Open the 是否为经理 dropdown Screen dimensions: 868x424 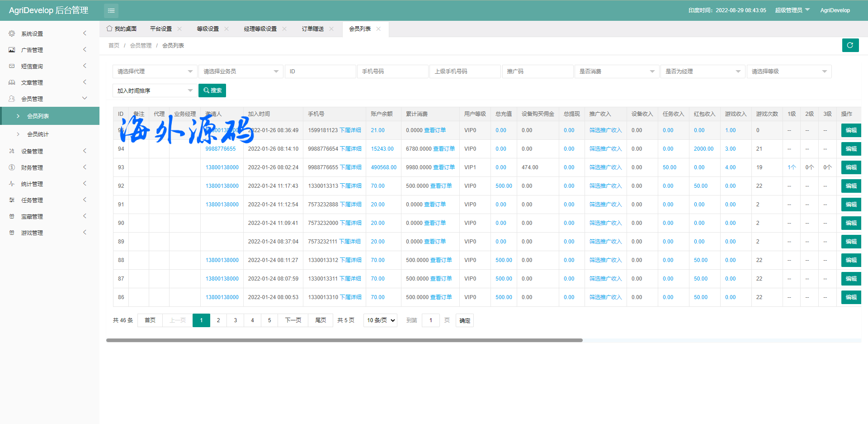[703, 71]
